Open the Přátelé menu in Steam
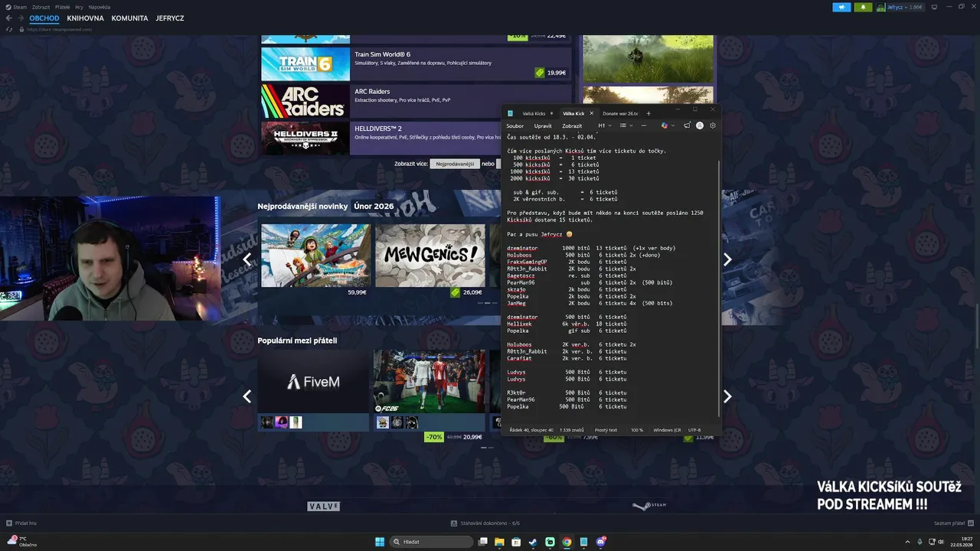The width and height of the screenshot is (980, 551). coord(62,7)
